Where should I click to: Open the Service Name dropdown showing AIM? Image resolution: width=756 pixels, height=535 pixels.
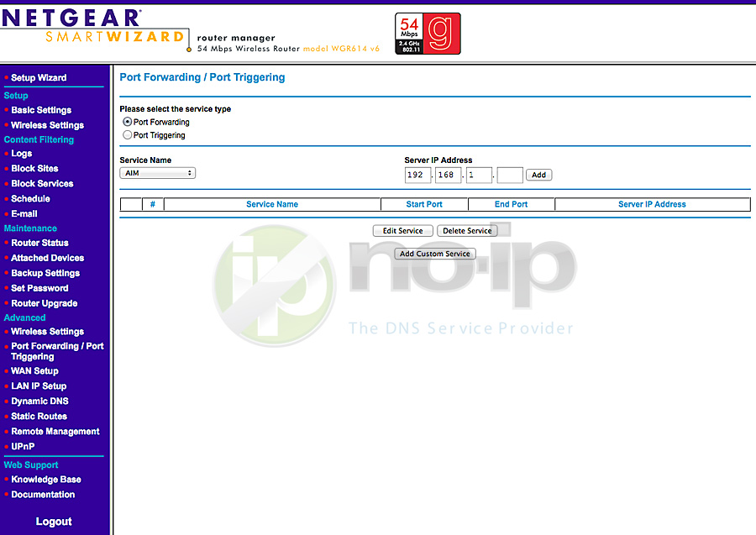click(158, 173)
